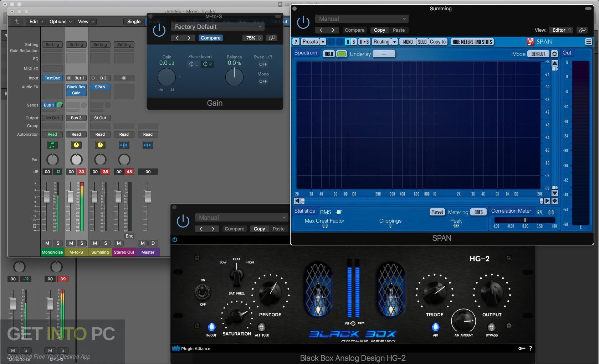This screenshot has height=364, width=599.
Task: Click Compare in the Gain plugin
Action: tap(210, 38)
